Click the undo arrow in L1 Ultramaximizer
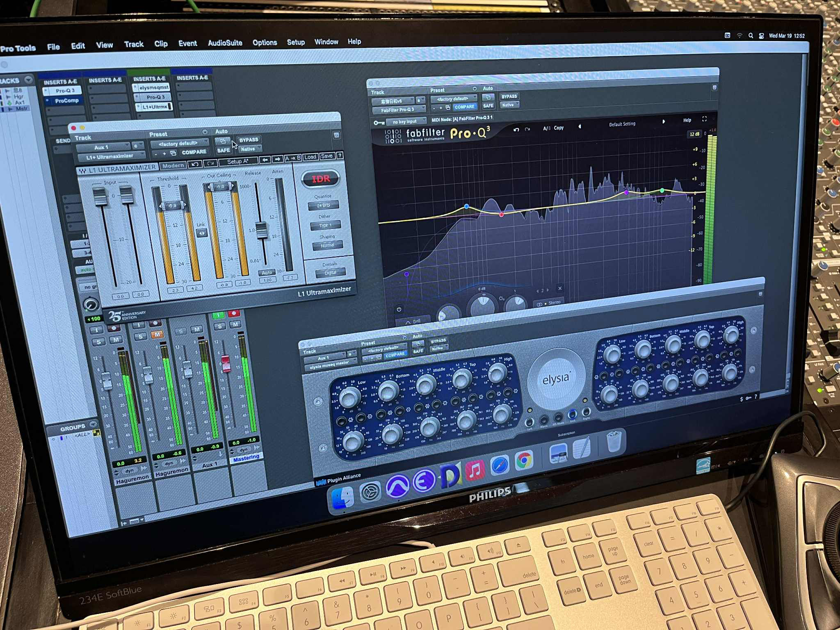The width and height of the screenshot is (840, 630). [x=195, y=164]
